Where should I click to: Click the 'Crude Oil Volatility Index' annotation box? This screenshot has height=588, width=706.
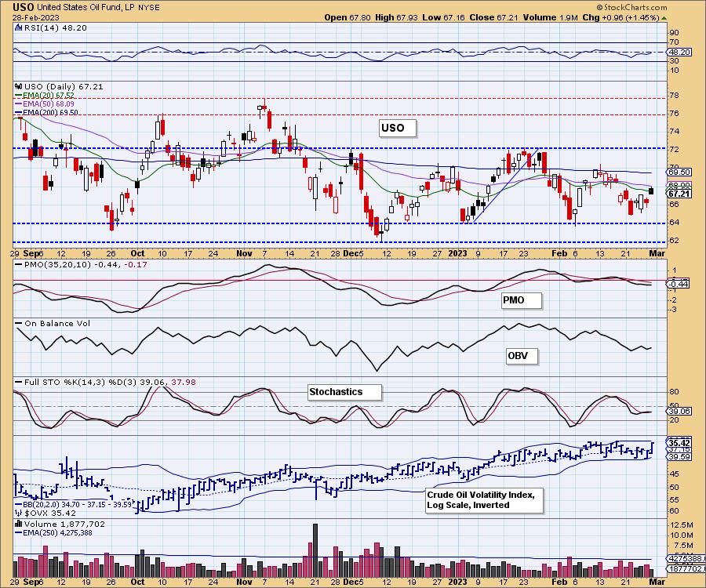point(485,500)
